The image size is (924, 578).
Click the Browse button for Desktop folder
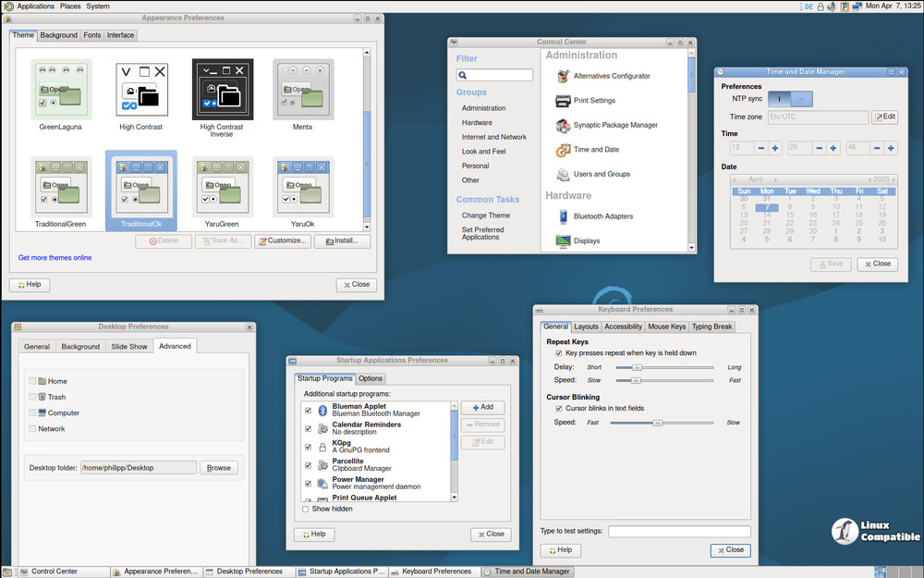click(x=219, y=468)
